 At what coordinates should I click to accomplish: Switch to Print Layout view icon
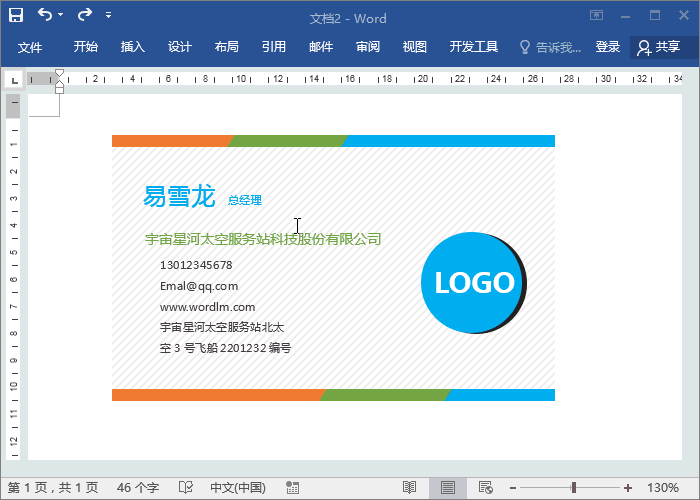click(x=448, y=488)
